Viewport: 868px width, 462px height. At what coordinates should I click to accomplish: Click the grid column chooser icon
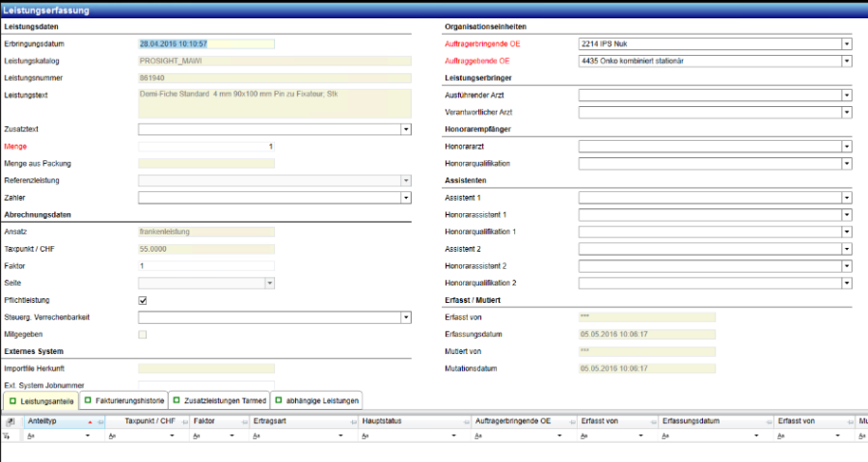(9, 421)
